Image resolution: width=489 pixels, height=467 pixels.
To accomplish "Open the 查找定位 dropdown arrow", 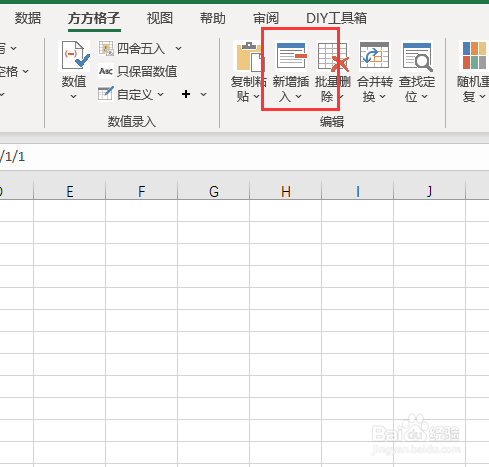I will tap(424, 97).
